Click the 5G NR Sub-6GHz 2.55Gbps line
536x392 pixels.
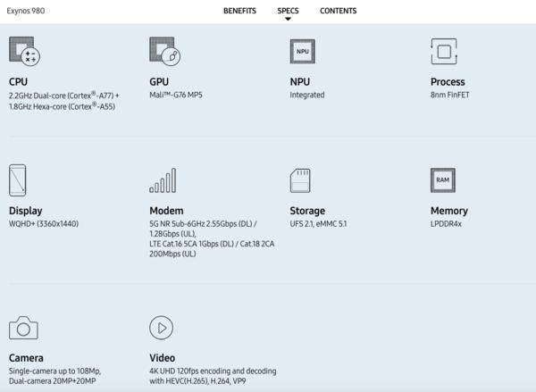click(203, 224)
